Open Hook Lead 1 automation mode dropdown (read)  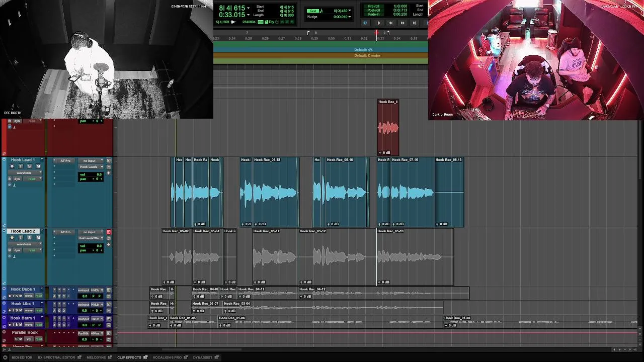click(x=33, y=179)
